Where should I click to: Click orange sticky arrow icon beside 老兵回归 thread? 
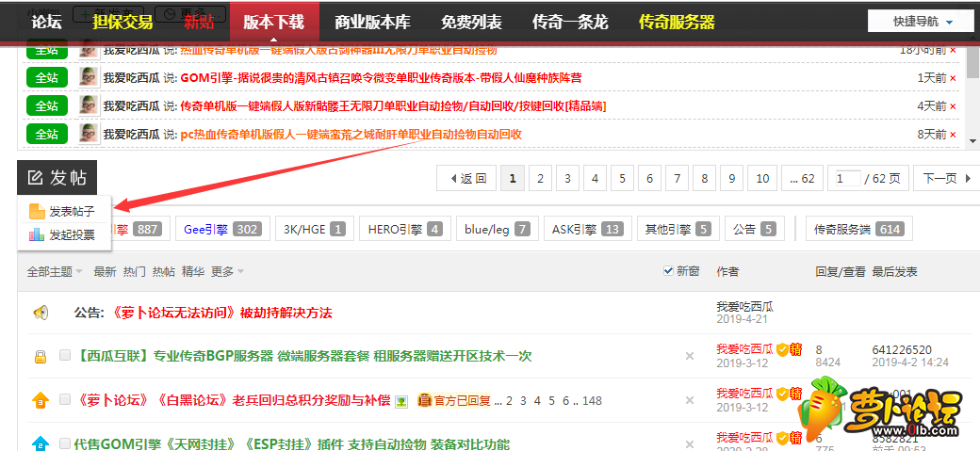click(x=40, y=400)
